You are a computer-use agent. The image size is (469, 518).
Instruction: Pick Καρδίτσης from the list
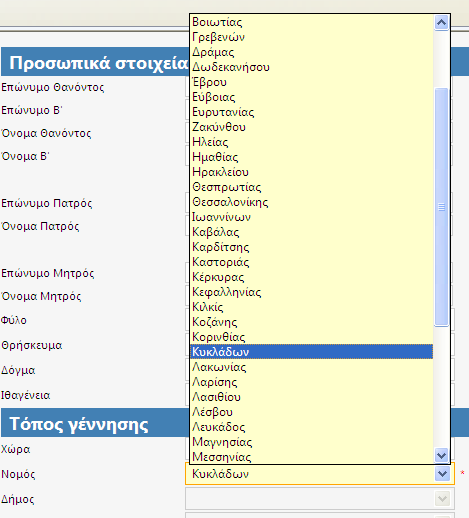coord(312,247)
